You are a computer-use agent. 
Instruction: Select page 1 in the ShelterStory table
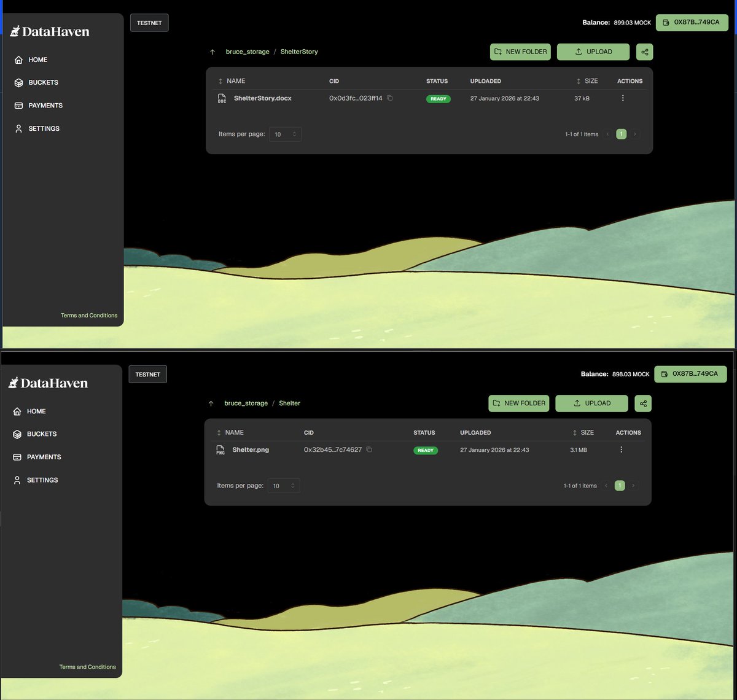pyautogui.click(x=622, y=134)
